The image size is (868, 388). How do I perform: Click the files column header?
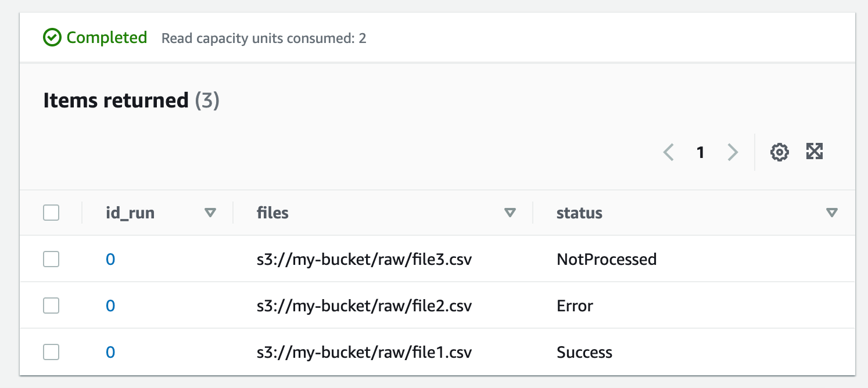pos(272,213)
